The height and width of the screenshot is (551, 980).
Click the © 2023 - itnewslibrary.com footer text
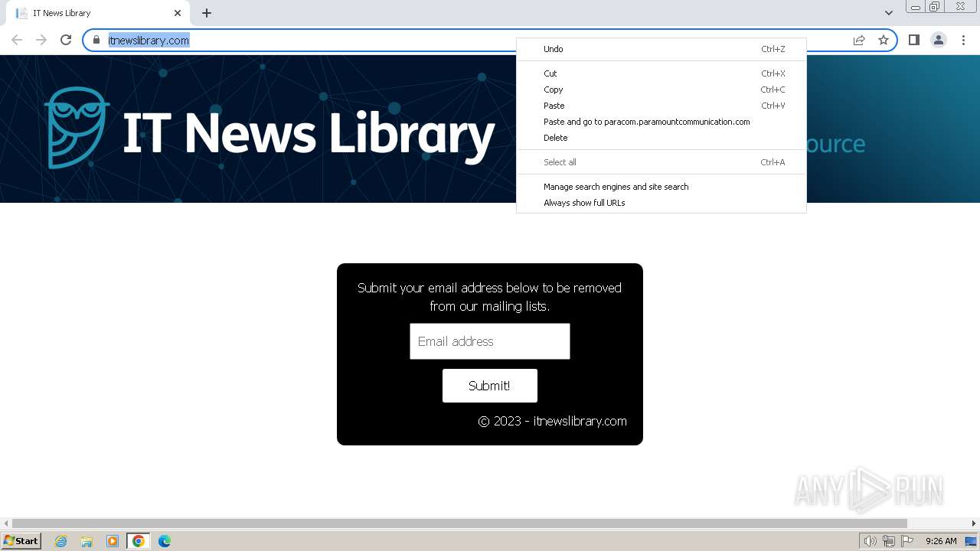click(x=552, y=421)
